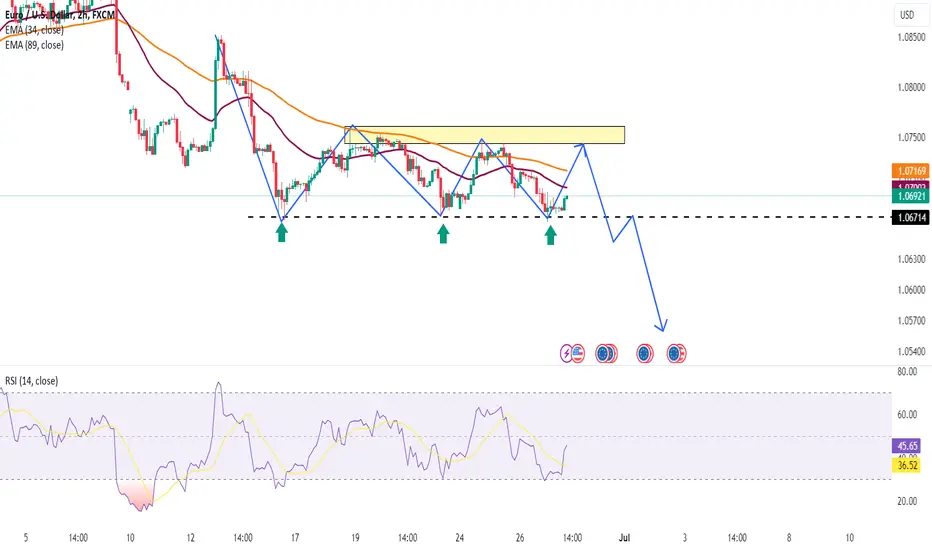Open the lightning bolt event icon
932x550 pixels.
pos(566,354)
